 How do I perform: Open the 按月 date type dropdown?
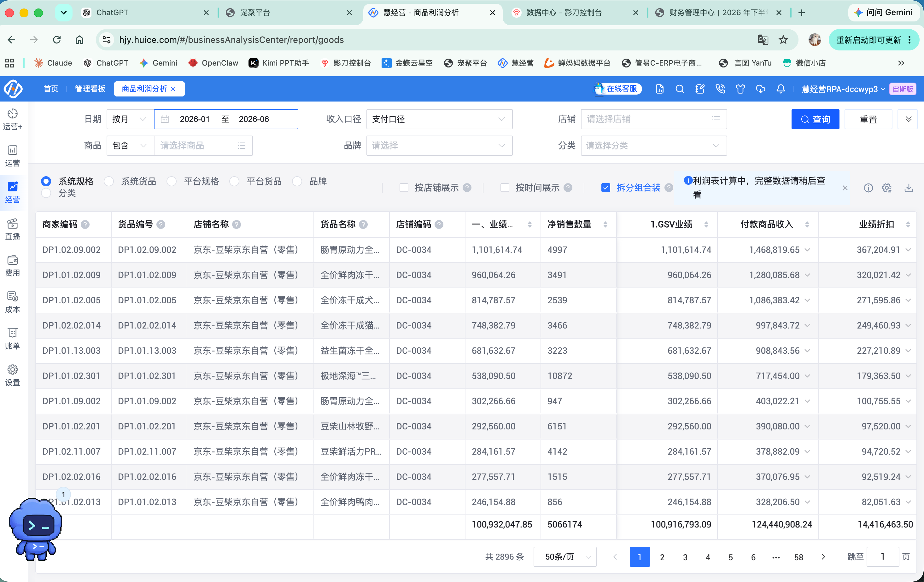(130, 119)
